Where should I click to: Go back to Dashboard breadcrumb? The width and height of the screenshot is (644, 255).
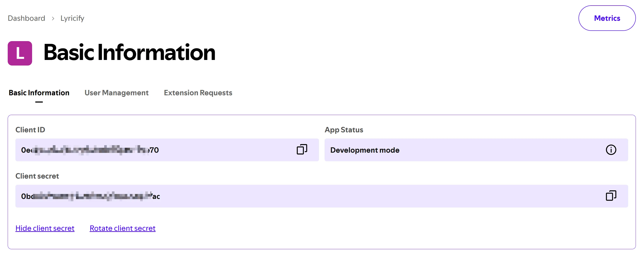27,18
